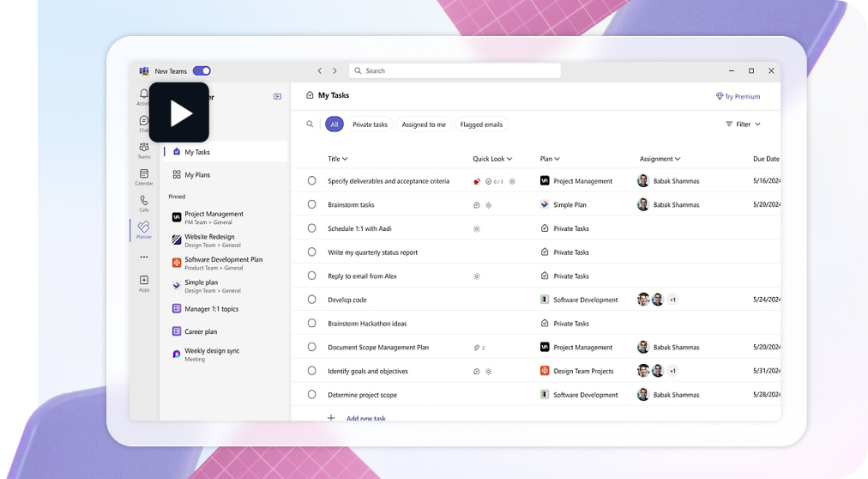Mark 'Reply to email from Alex' complete
The image size is (868, 479).
(311, 276)
